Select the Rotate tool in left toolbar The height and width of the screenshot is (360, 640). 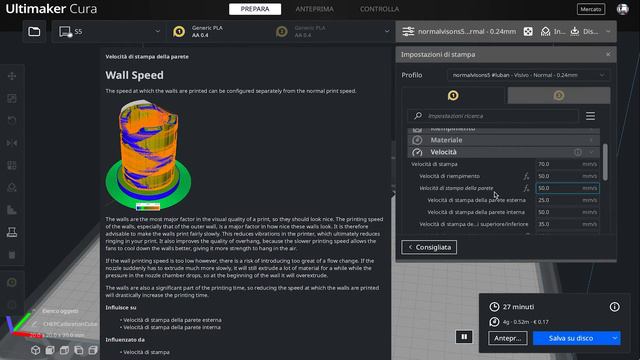pos(12,120)
